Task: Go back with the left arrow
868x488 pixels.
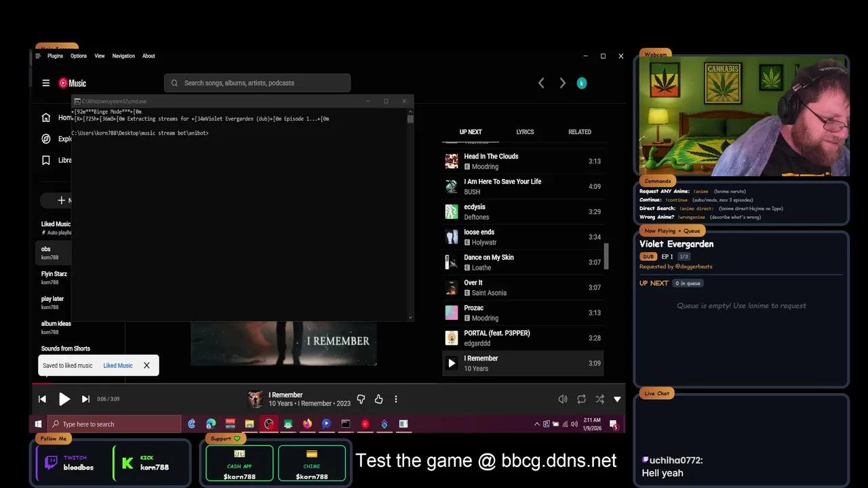Action: (541, 83)
